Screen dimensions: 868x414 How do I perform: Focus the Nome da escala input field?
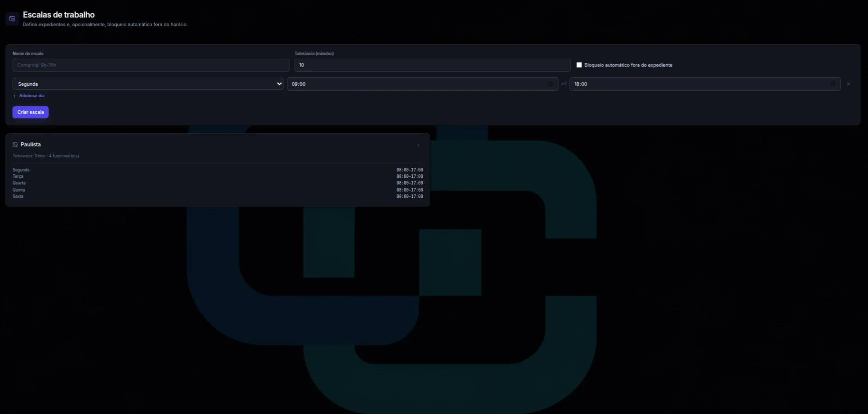click(x=151, y=65)
